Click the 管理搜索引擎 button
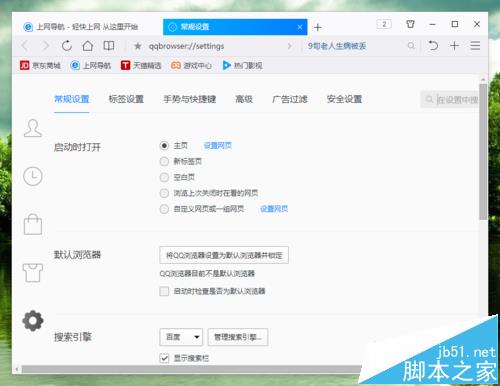The width and height of the screenshot is (500, 386). point(238,337)
